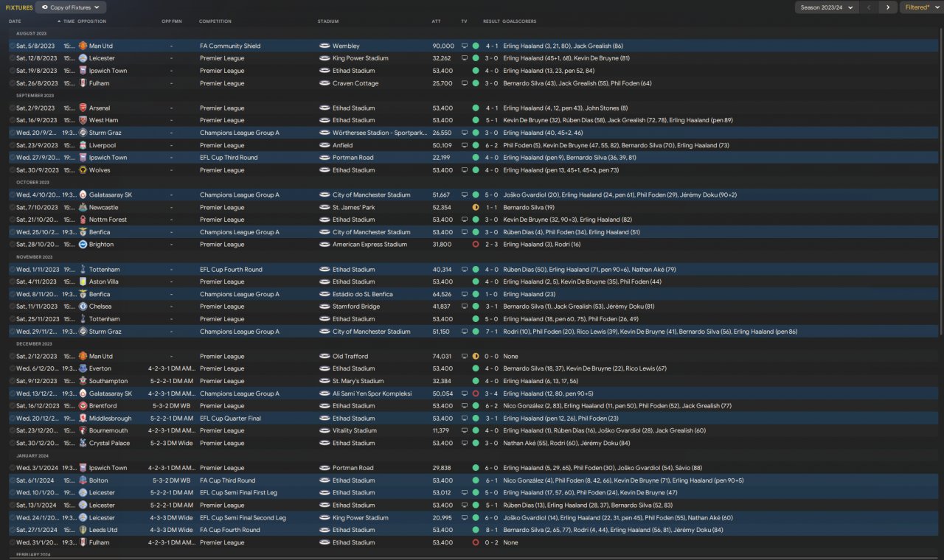Sort by the Opp Fmn column header
944x560 pixels.
pyautogui.click(x=172, y=21)
